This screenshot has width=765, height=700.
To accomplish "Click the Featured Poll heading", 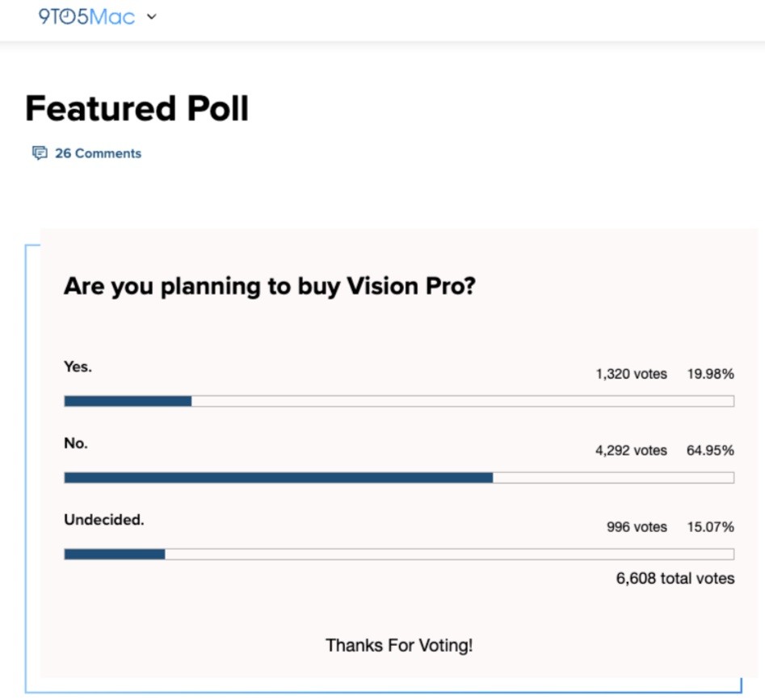I will tap(137, 109).
